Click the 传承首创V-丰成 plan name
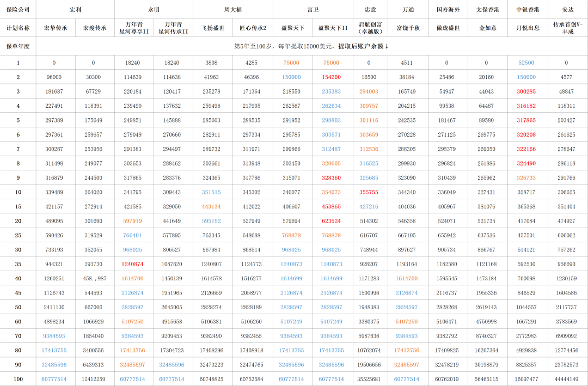588x386 pixels. tap(567, 28)
